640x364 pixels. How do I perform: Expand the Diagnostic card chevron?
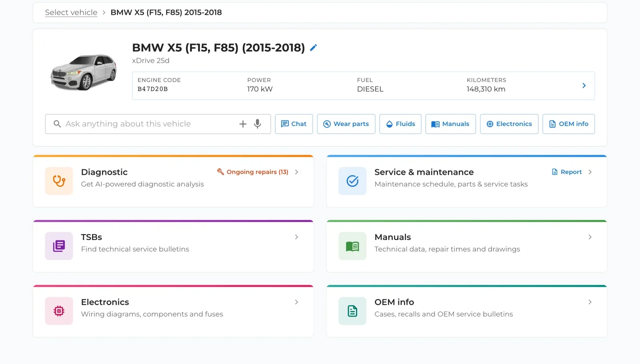(296, 172)
